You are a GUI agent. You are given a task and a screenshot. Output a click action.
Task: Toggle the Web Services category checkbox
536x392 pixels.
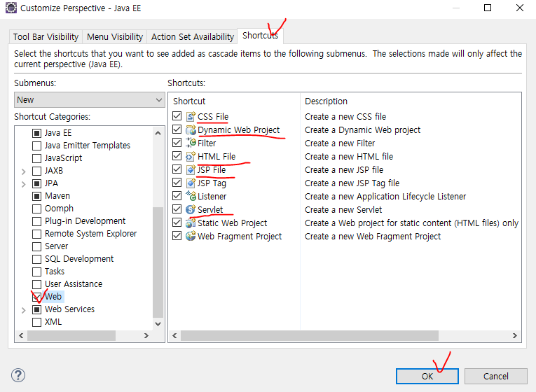36,309
